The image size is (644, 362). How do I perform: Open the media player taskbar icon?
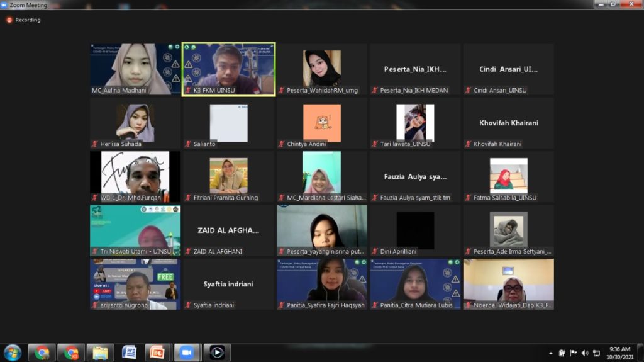tap(216, 352)
